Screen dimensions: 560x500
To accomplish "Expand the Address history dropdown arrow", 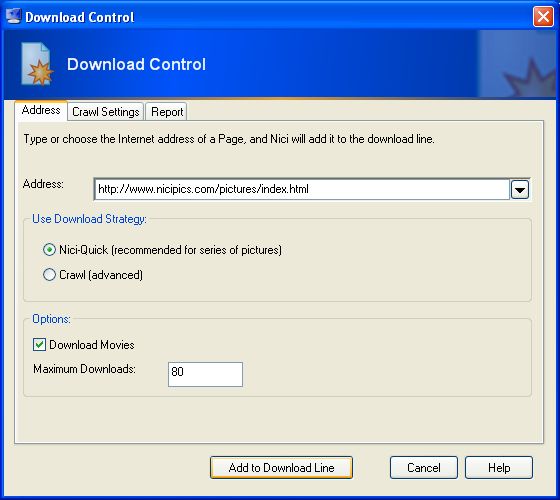I will (520, 189).
